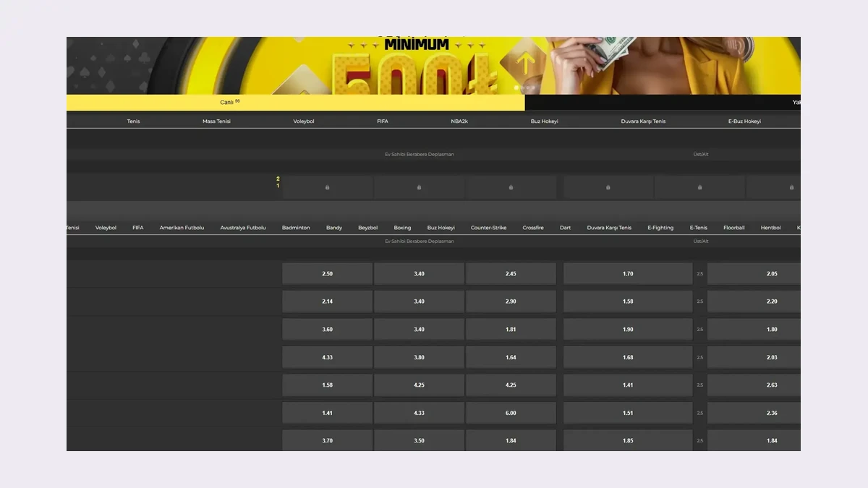868x488 pixels.
Task: Select the first carousel dot on the banner
Action: [x=516, y=87]
